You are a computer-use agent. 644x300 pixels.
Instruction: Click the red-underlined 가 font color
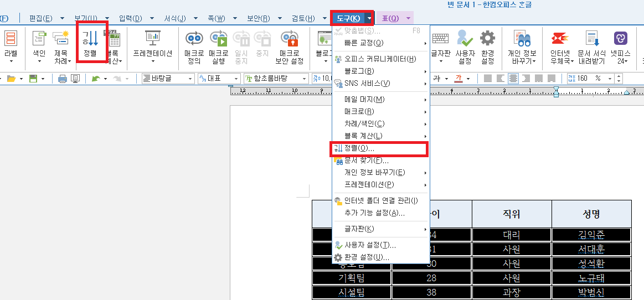(458, 79)
